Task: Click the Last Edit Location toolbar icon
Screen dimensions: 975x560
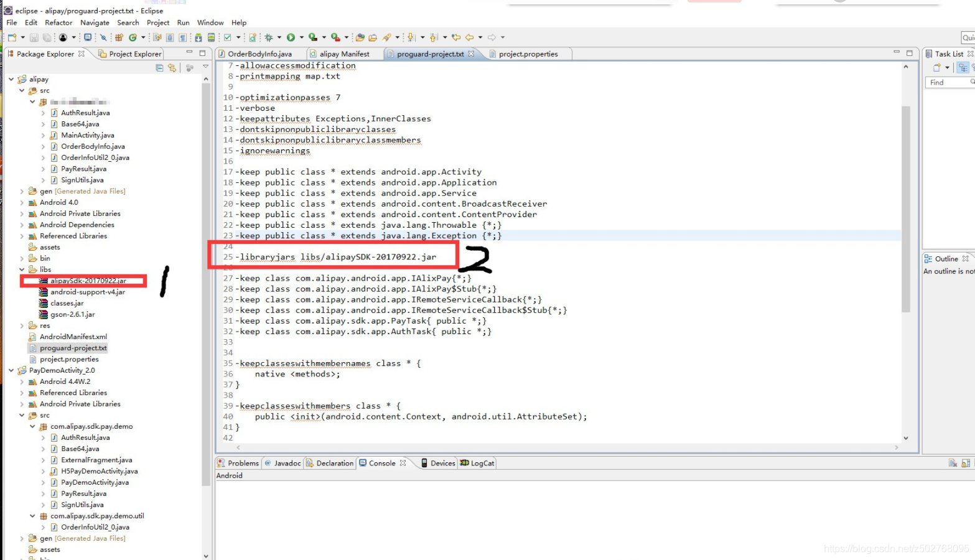Action: click(456, 37)
